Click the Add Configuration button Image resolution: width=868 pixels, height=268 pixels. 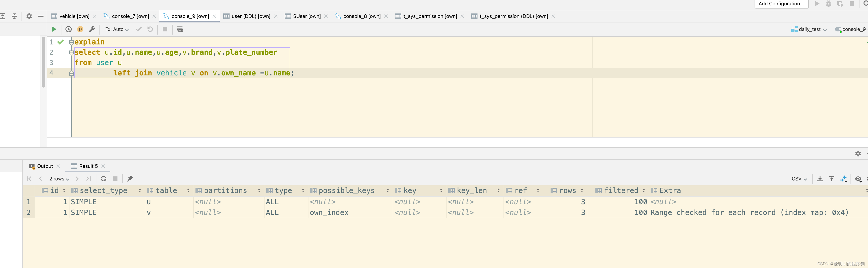[781, 4]
